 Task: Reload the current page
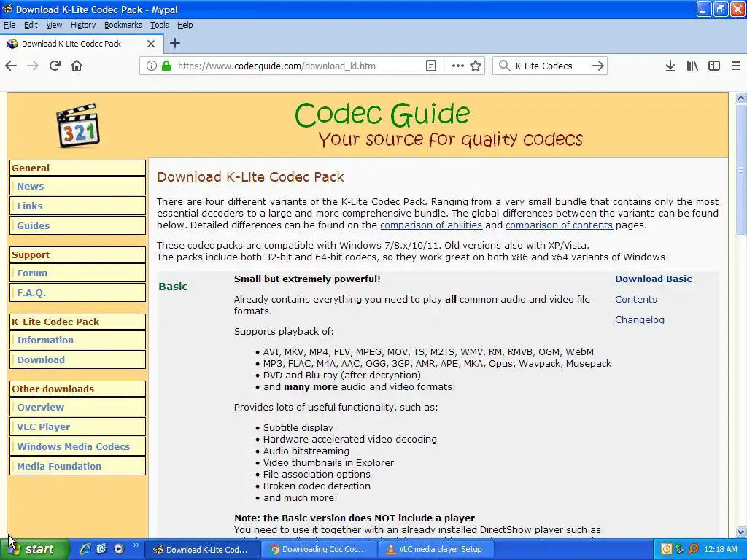[55, 66]
